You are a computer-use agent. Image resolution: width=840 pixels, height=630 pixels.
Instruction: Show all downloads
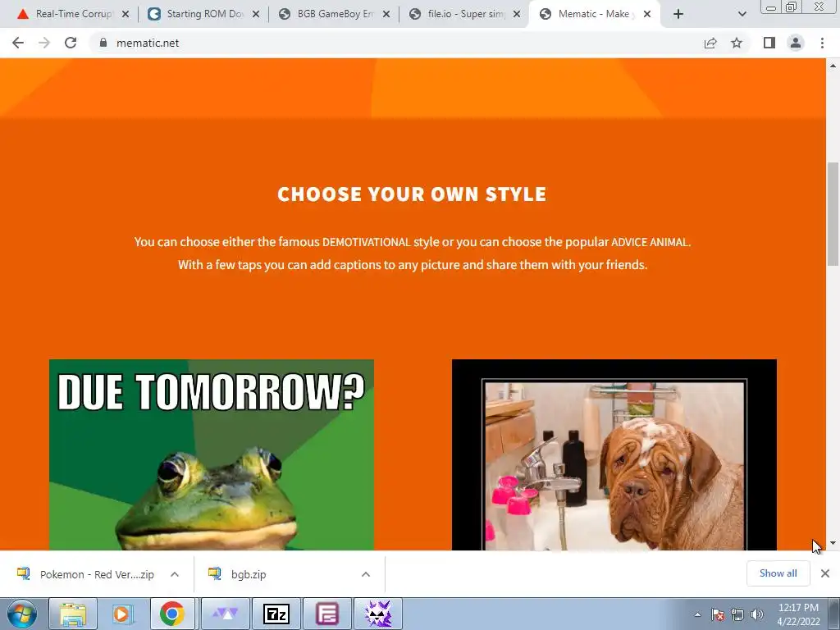[778, 573]
